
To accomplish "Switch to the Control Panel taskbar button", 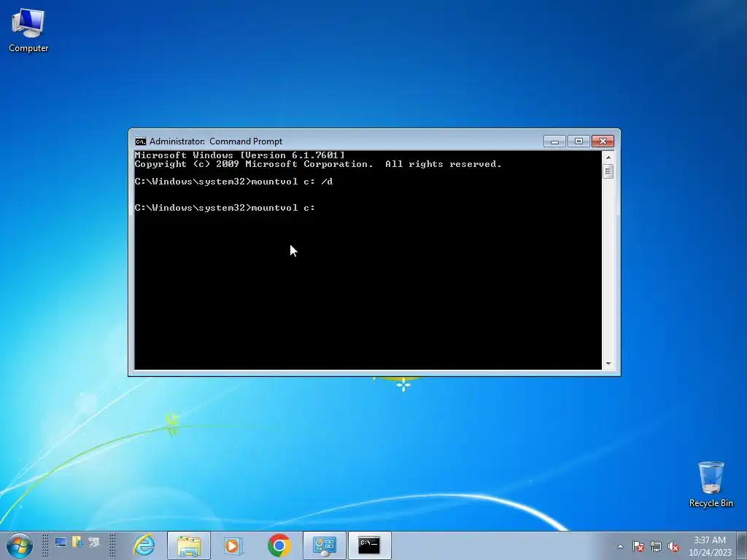I will click(325, 545).
